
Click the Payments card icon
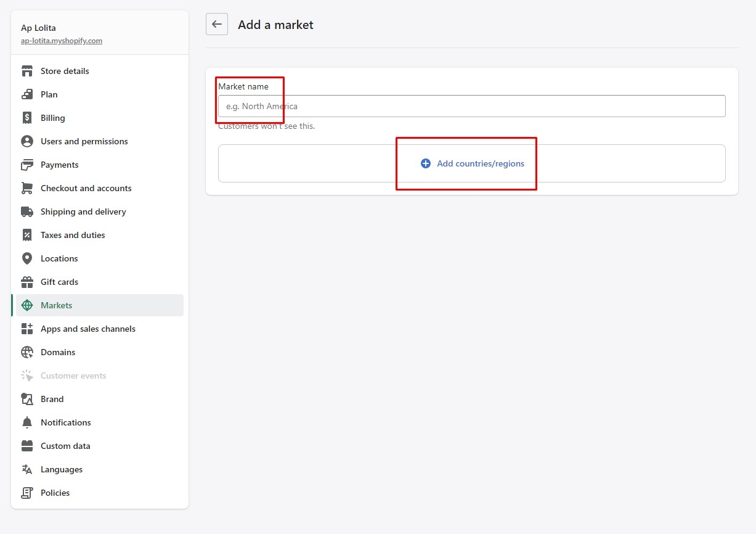point(27,165)
